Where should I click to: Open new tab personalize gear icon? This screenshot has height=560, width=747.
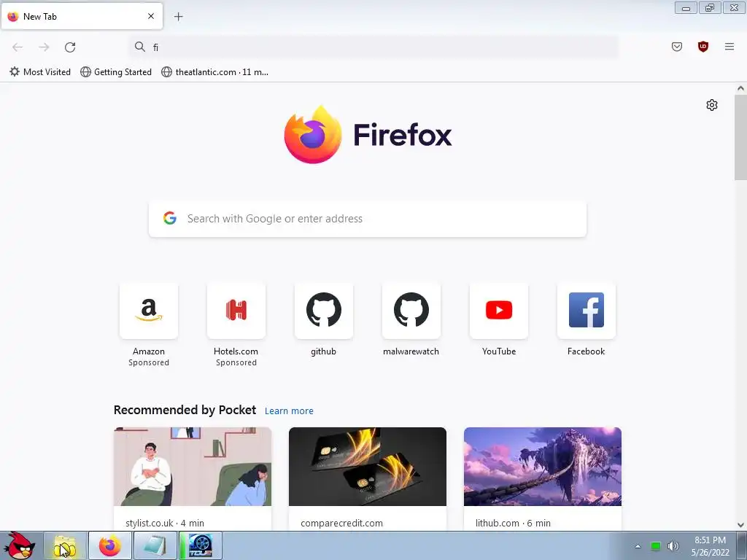point(712,105)
